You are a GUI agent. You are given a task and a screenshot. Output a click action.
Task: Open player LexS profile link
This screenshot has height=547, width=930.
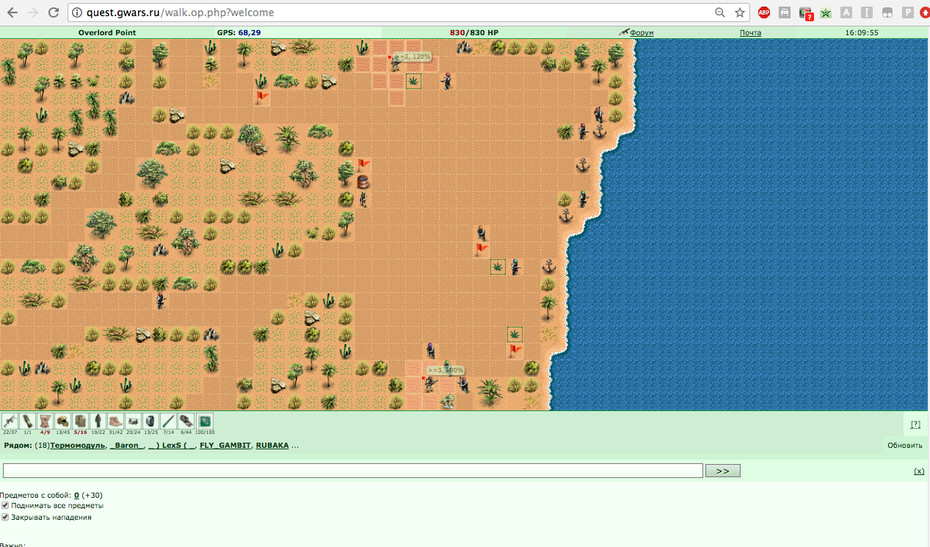pos(172,445)
